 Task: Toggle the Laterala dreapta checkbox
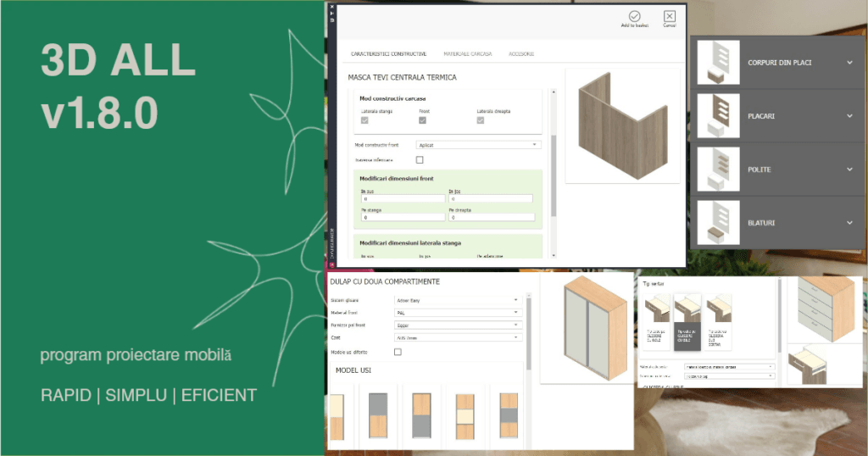481,120
